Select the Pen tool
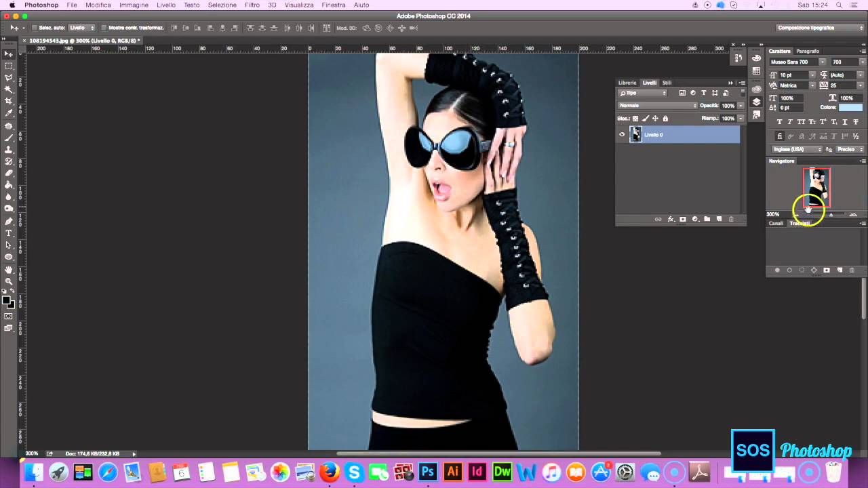This screenshot has width=868, height=488. tap(9, 221)
